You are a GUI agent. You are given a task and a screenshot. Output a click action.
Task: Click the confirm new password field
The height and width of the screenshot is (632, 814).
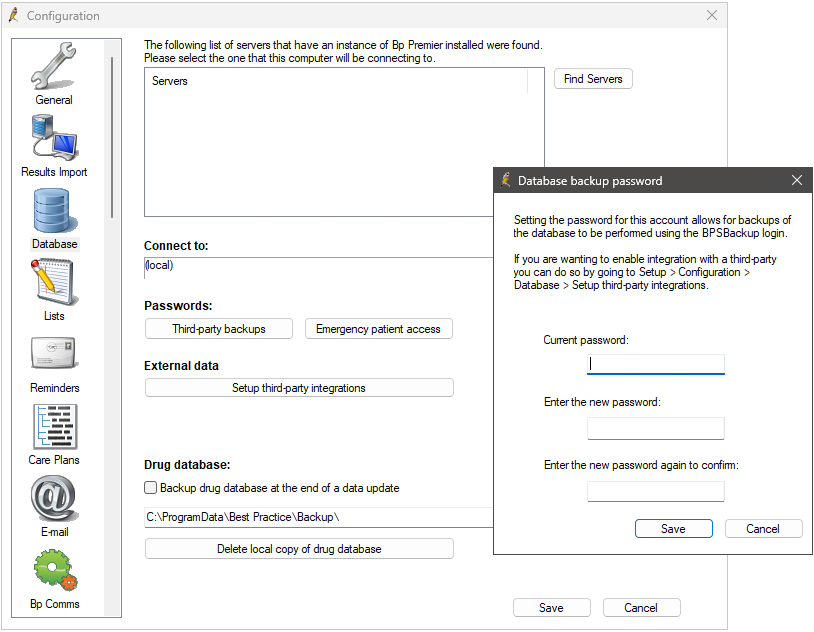pyautogui.click(x=656, y=491)
